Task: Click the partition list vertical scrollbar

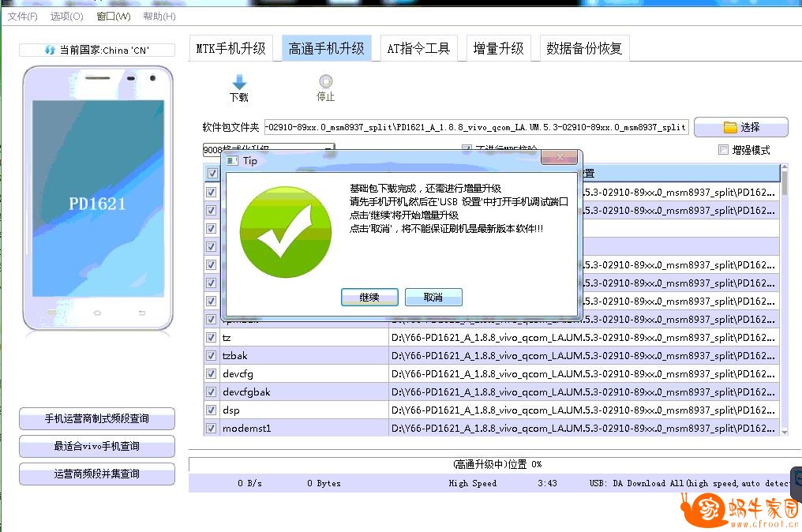Action: [x=784, y=299]
